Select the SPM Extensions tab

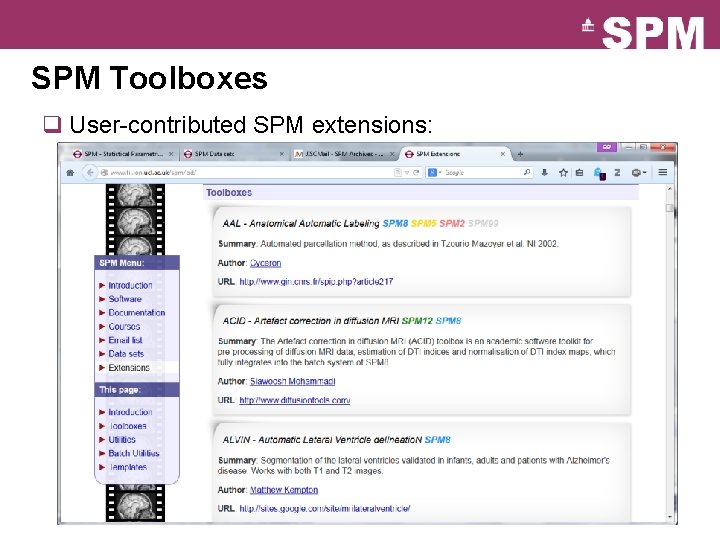pyautogui.click(x=455, y=154)
